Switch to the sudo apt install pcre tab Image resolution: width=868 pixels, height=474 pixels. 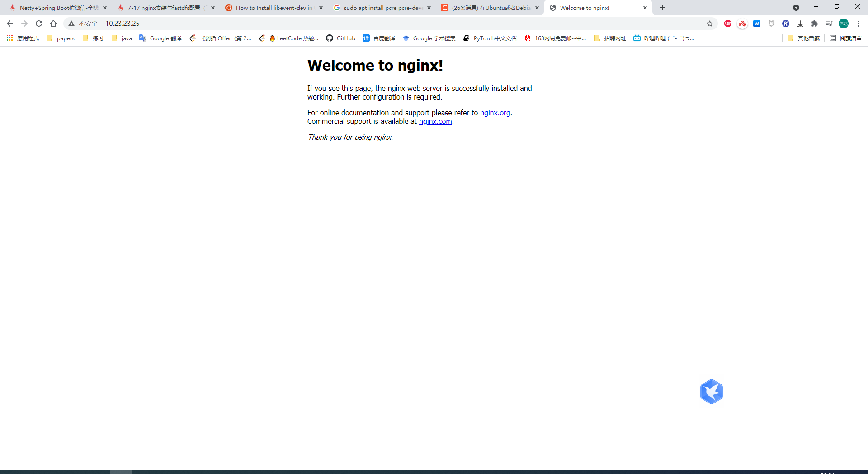(382, 8)
